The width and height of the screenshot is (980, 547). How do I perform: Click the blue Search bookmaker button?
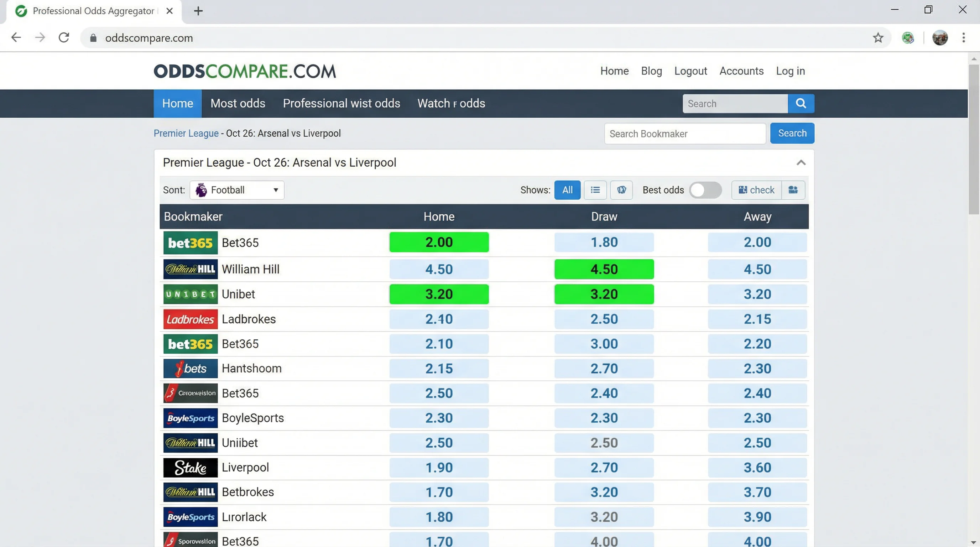coord(792,133)
